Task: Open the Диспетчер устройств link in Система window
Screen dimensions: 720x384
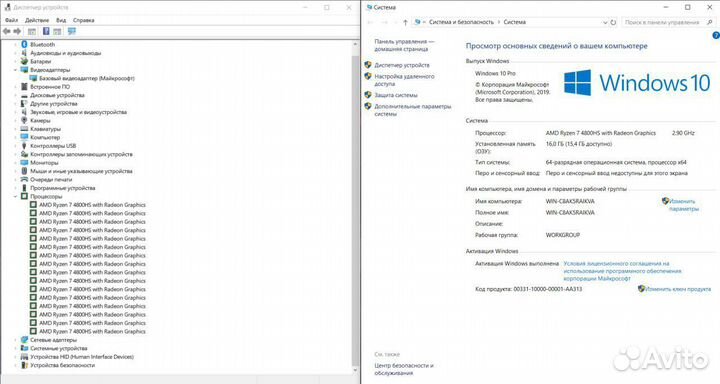Action: pyautogui.click(x=402, y=65)
